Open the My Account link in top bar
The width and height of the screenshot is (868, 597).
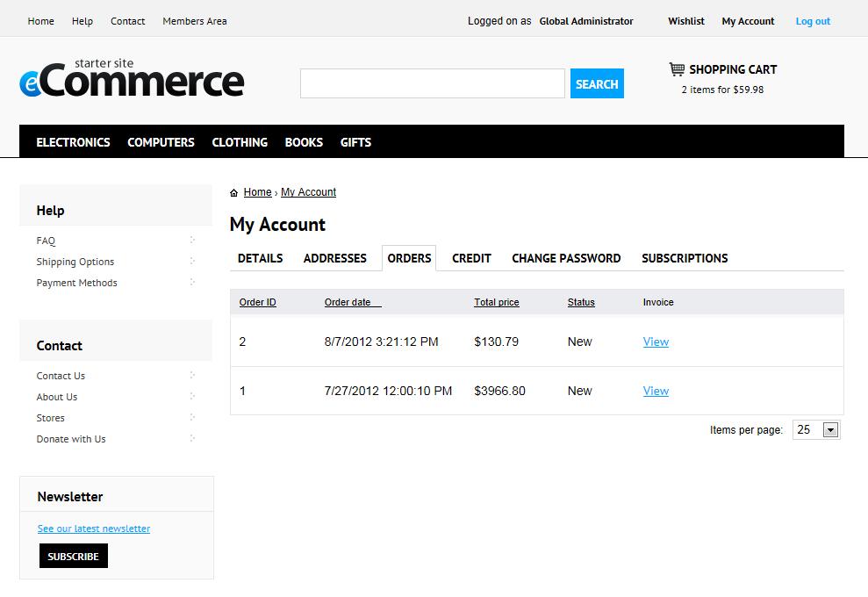click(748, 21)
